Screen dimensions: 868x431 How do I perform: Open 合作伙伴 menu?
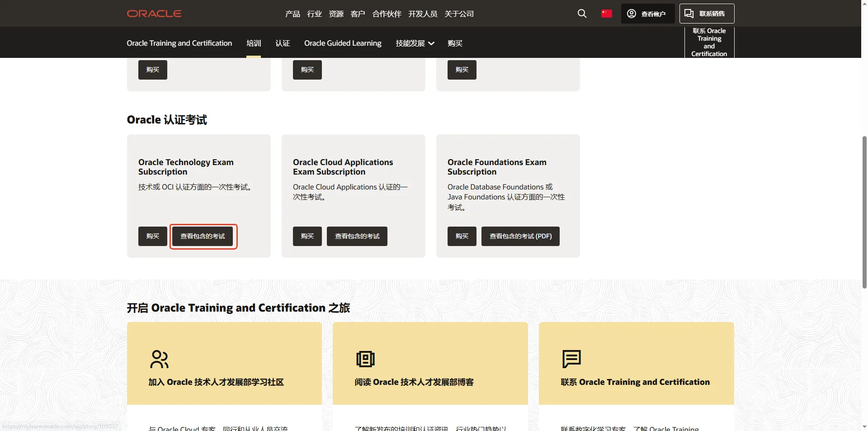coord(387,14)
